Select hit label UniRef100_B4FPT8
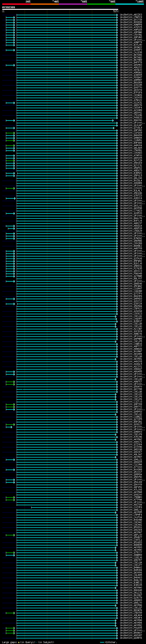The width and height of the screenshot is (146, 644). coord(131,63)
